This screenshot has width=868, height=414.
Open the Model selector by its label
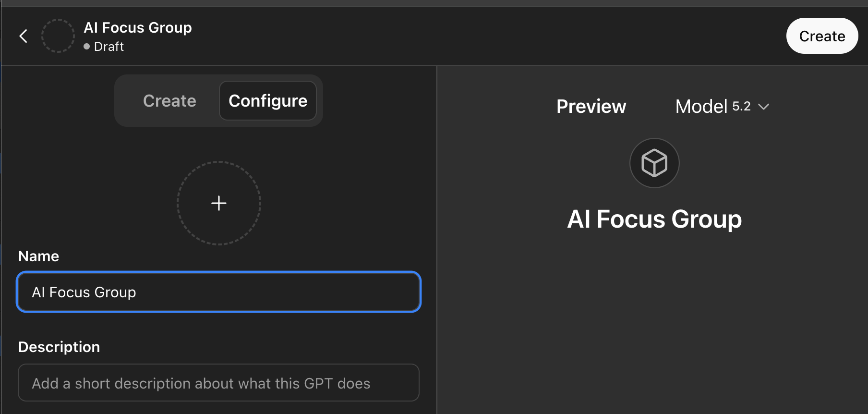point(701,107)
